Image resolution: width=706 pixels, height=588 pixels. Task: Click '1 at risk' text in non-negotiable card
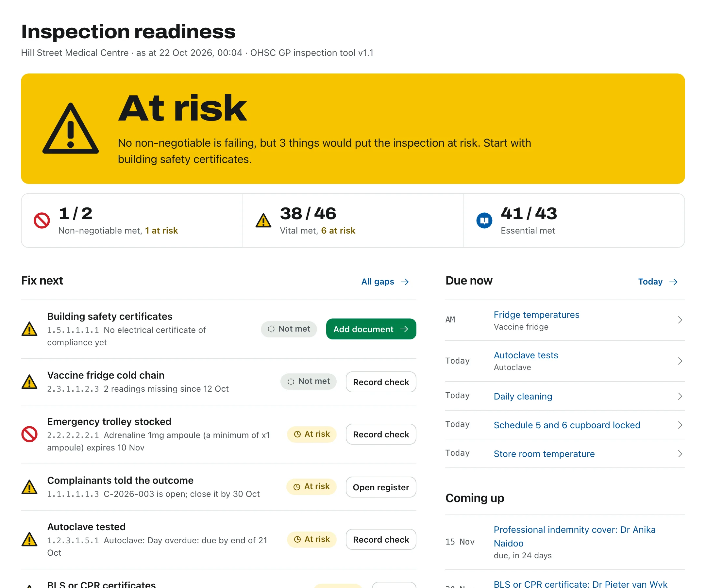pyautogui.click(x=161, y=231)
